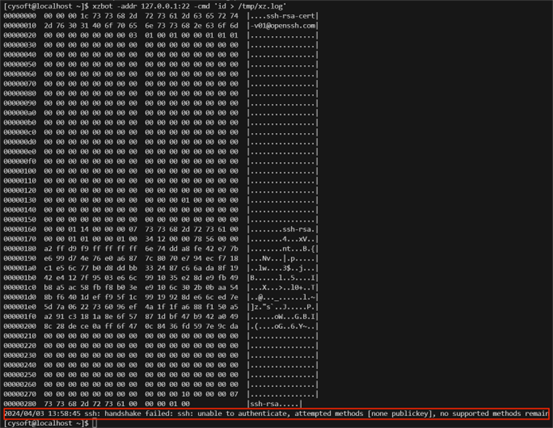Select hex dump offset 00000240
This screenshot has height=428, width=553.
[20, 365]
